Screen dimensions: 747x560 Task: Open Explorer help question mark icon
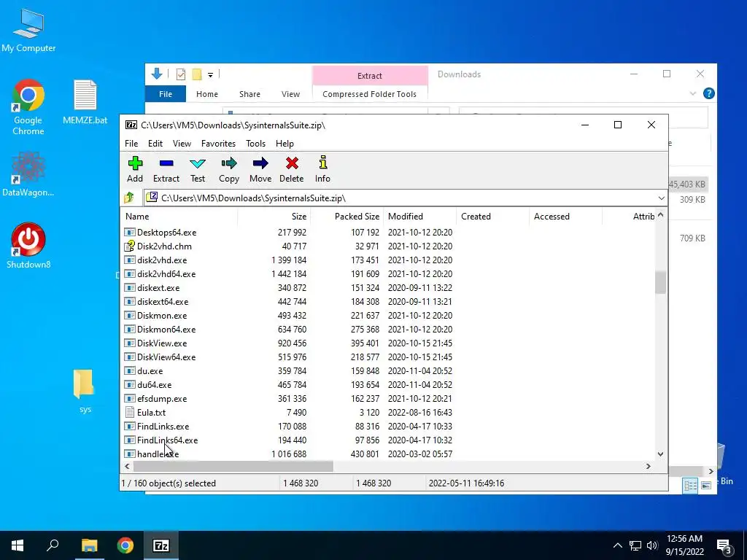(x=709, y=94)
